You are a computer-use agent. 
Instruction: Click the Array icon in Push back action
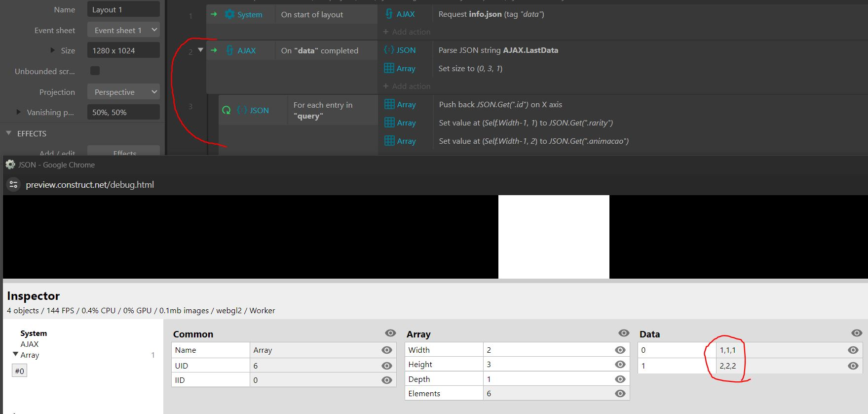[389, 104]
